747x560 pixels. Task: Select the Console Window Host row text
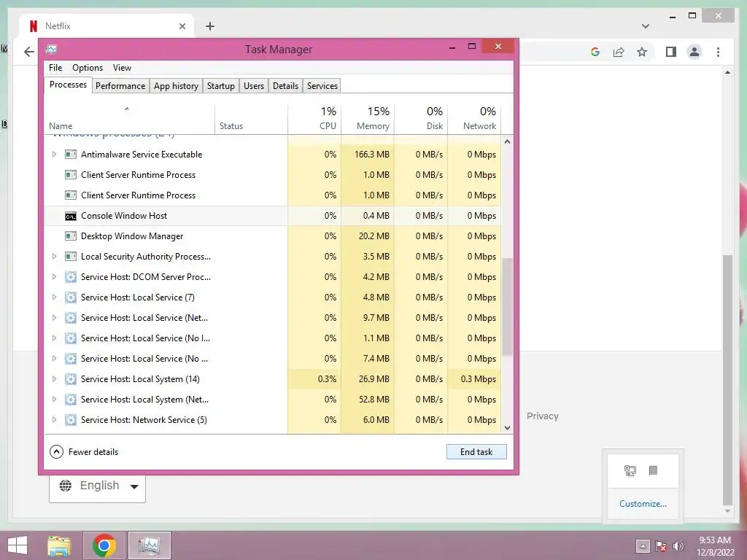[x=124, y=216]
